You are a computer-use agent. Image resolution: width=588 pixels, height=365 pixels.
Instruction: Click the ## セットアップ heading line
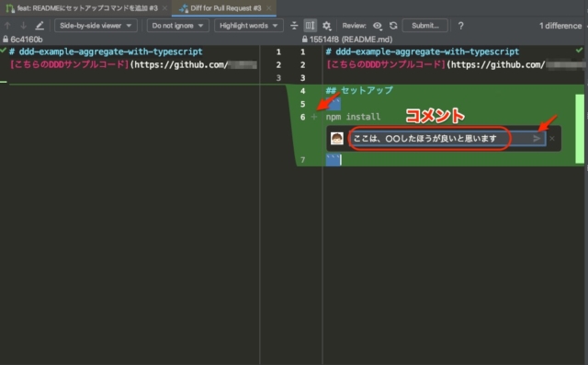click(359, 90)
